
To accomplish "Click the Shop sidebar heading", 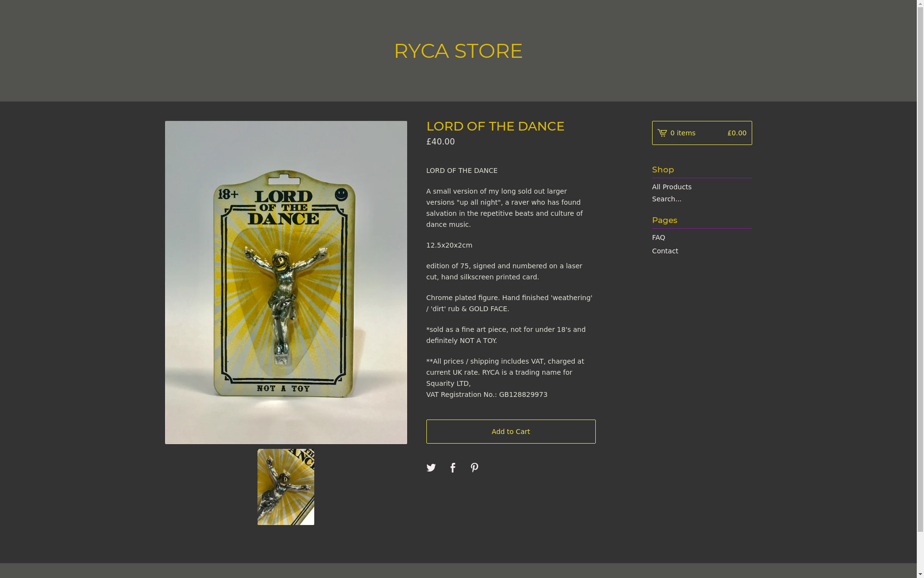I will click(663, 170).
